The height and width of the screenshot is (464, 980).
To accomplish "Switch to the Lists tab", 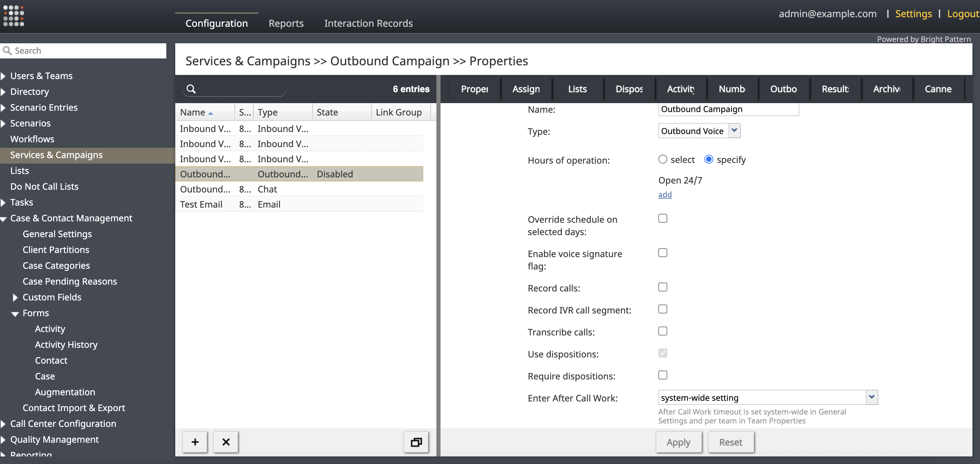I will point(578,89).
